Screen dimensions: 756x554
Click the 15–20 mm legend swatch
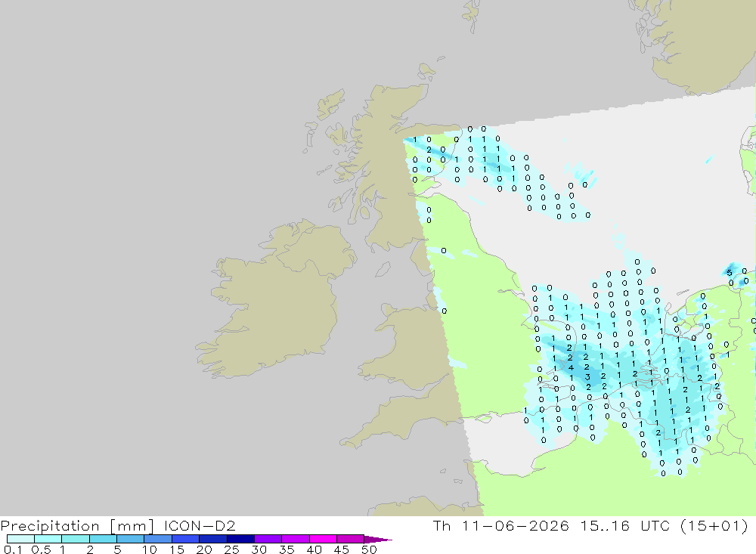(x=185, y=539)
